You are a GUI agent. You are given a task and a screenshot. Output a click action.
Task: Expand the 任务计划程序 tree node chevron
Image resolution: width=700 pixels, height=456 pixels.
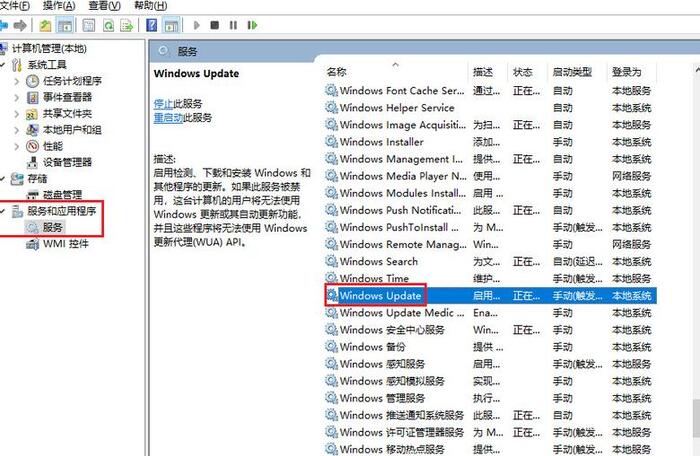pos(17,81)
